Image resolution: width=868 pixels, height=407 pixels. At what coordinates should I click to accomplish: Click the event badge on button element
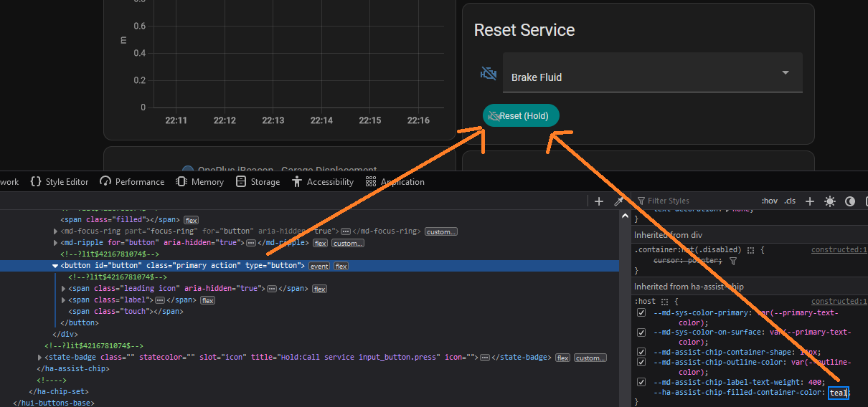(319, 267)
